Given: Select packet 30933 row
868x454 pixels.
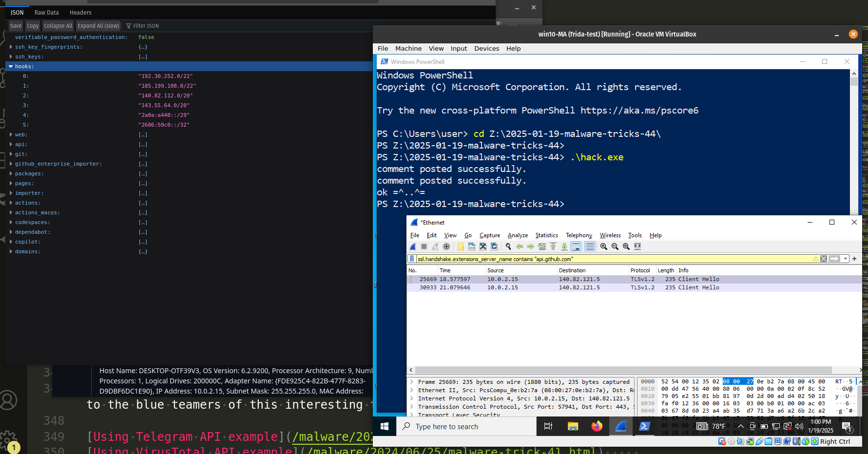Looking at the screenshot, I should 634,287.
